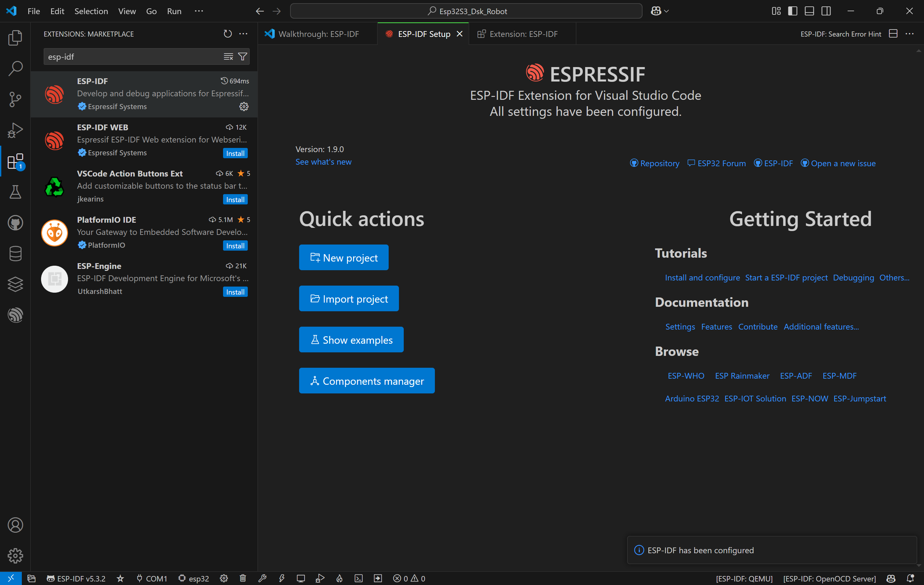Open the Copilot chat dropdown arrow
The image size is (924, 585).
point(667,11)
